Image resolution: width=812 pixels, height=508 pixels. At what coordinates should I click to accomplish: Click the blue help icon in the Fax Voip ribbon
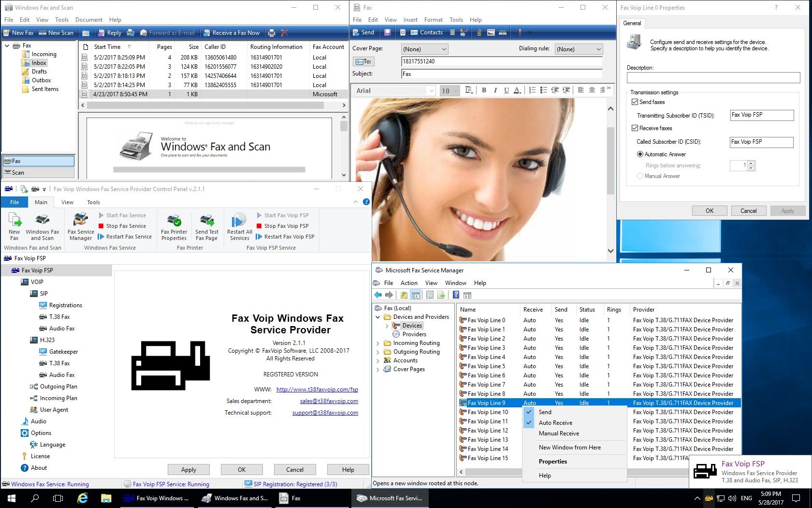tap(366, 202)
